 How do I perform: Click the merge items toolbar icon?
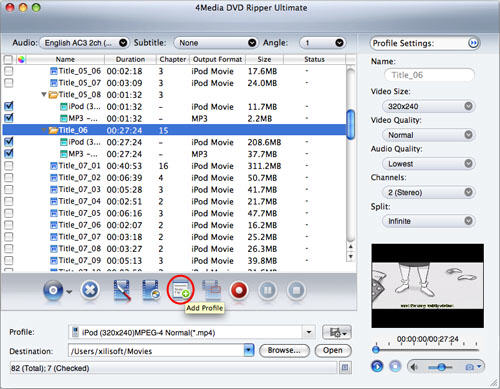[211, 290]
